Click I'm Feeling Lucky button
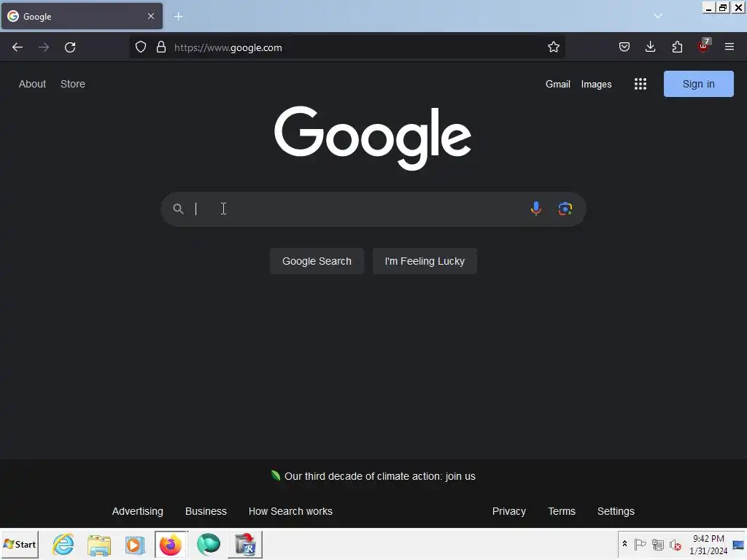Image resolution: width=747 pixels, height=560 pixels. pos(425,261)
